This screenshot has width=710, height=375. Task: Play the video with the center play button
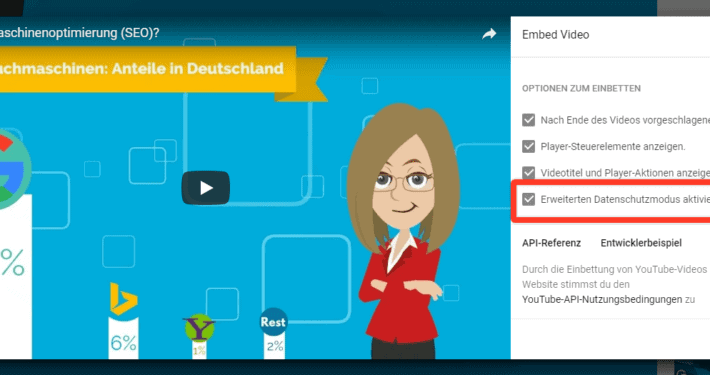pyautogui.click(x=206, y=188)
